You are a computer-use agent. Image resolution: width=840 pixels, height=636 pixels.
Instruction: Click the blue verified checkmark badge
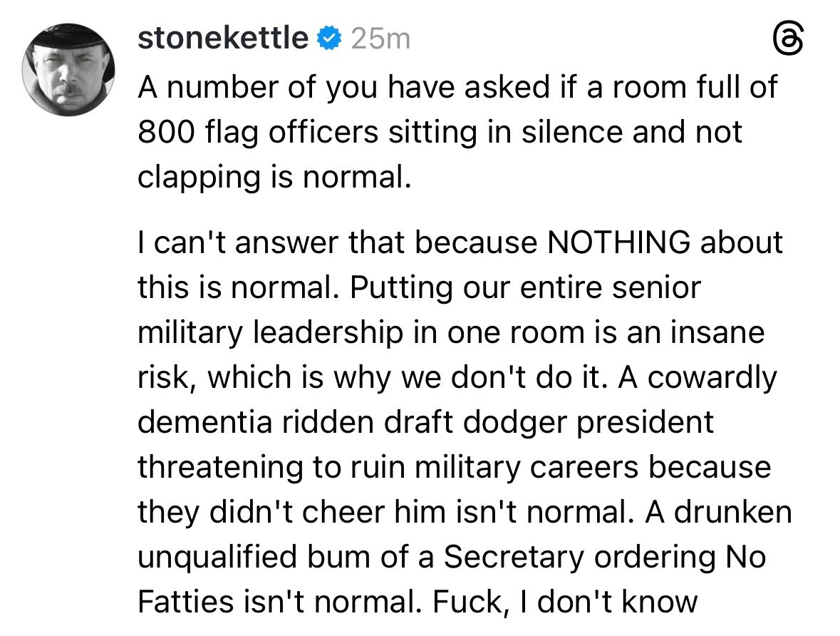click(328, 39)
